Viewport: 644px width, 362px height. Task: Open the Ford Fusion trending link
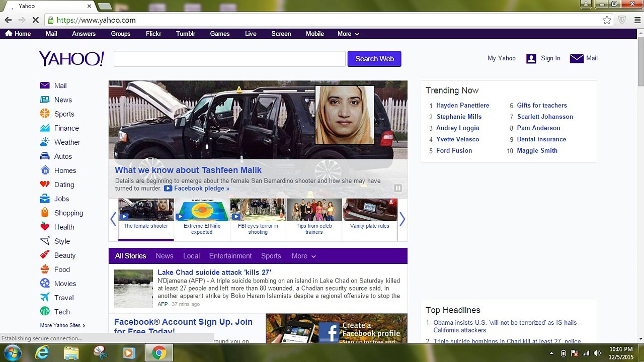point(454,151)
